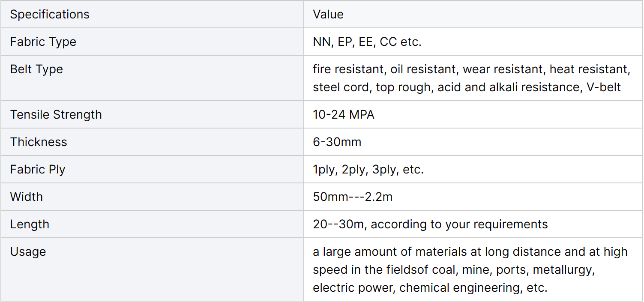The width and height of the screenshot is (644, 302).
Task: Click the 'V-belt' text in Belt Type value
Action: click(603, 87)
